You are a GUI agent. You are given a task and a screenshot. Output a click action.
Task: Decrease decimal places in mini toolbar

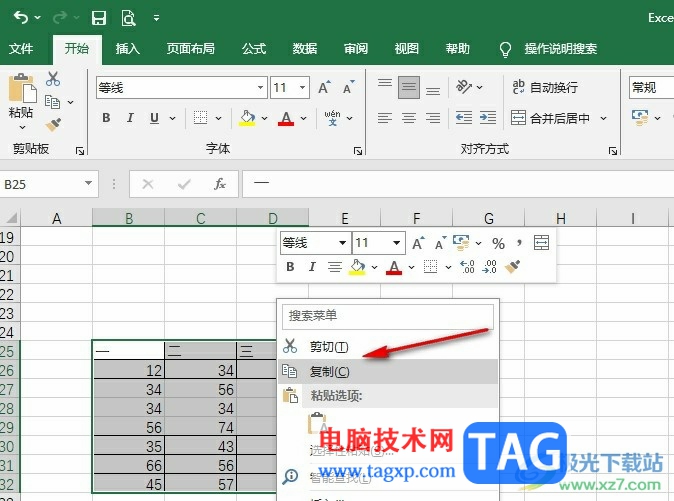[x=490, y=267]
